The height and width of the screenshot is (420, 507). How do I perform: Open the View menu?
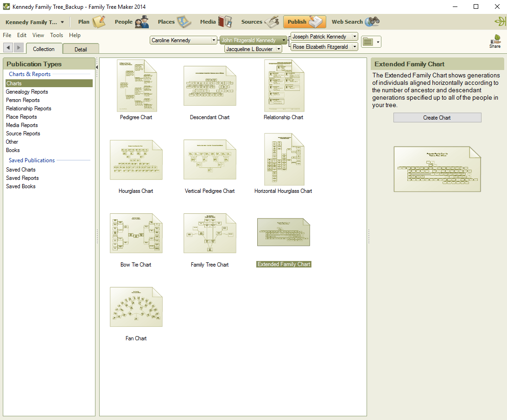point(38,35)
